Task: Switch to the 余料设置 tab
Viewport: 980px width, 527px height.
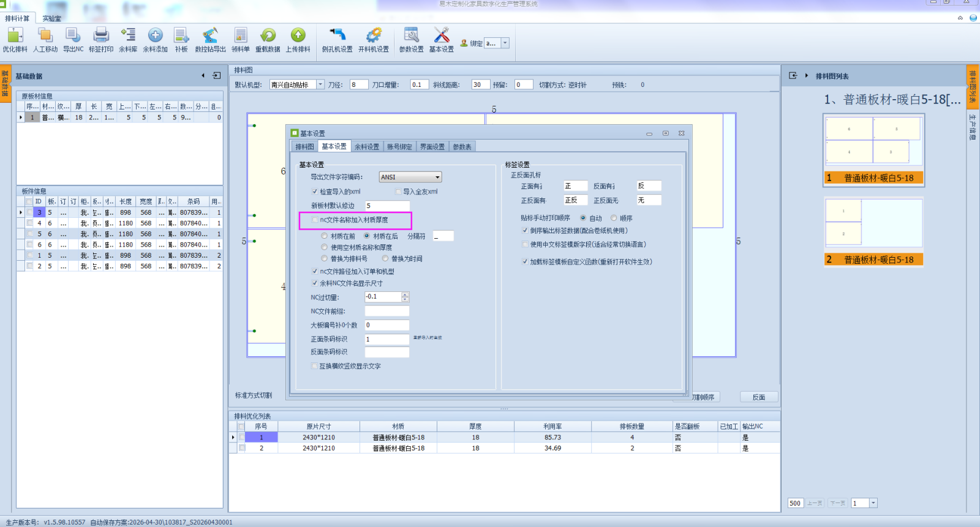Action: (367, 147)
